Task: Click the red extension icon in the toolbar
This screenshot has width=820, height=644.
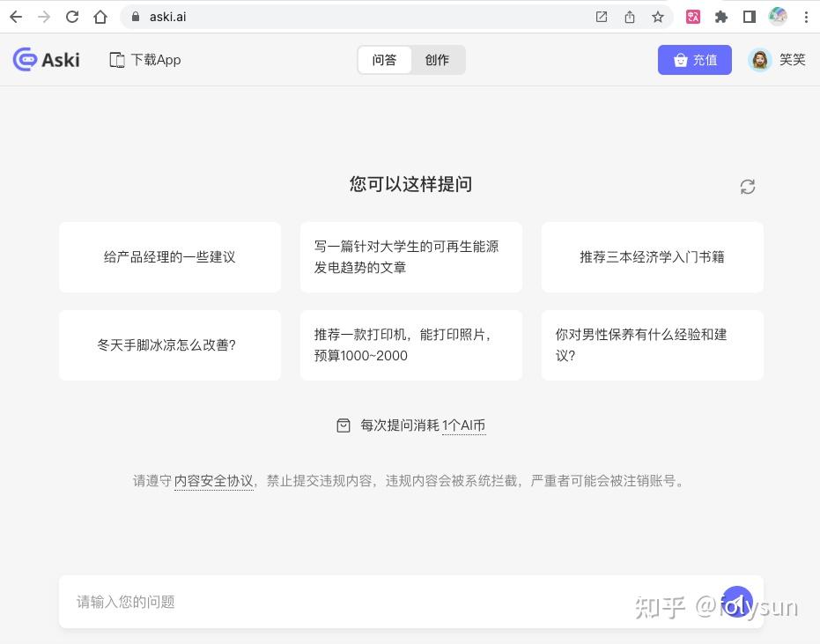Action: point(695,16)
